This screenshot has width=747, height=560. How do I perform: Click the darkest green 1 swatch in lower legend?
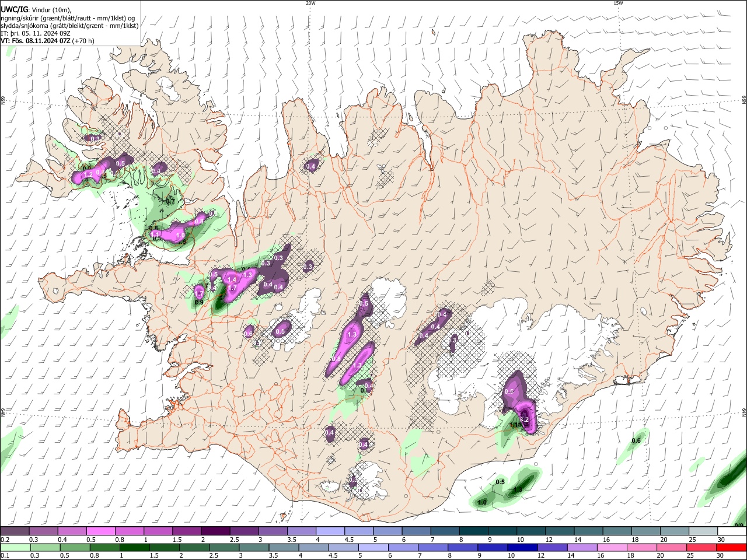(x=135, y=547)
